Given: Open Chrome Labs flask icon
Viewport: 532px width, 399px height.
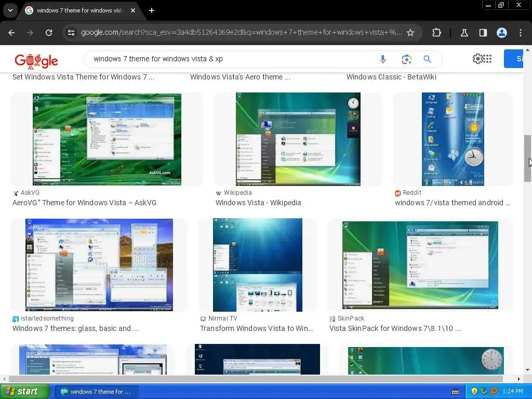Looking at the screenshot, I should click(464, 33).
